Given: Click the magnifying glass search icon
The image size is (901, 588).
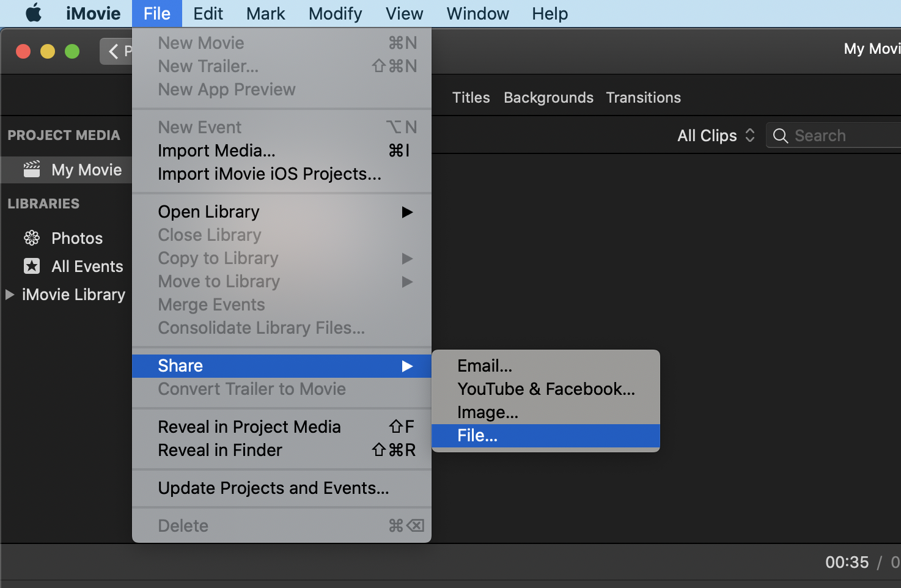Looking at the screenshot, I should (781, 136).
